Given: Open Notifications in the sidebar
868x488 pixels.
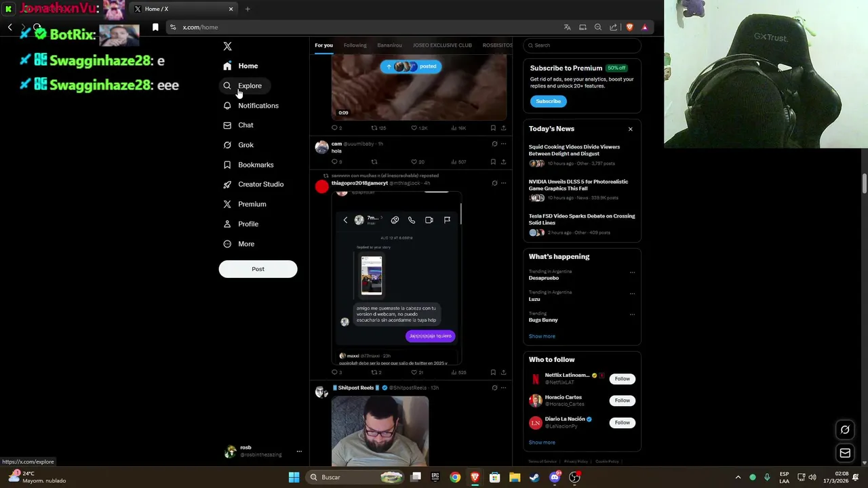Looking at the screenshot, I should pyautogui.click(x=251, y=106).
